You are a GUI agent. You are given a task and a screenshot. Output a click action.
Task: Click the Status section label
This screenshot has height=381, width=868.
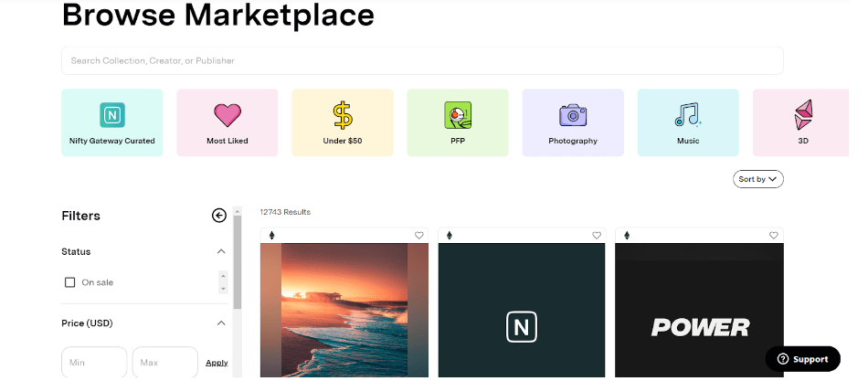coord(76,251)
